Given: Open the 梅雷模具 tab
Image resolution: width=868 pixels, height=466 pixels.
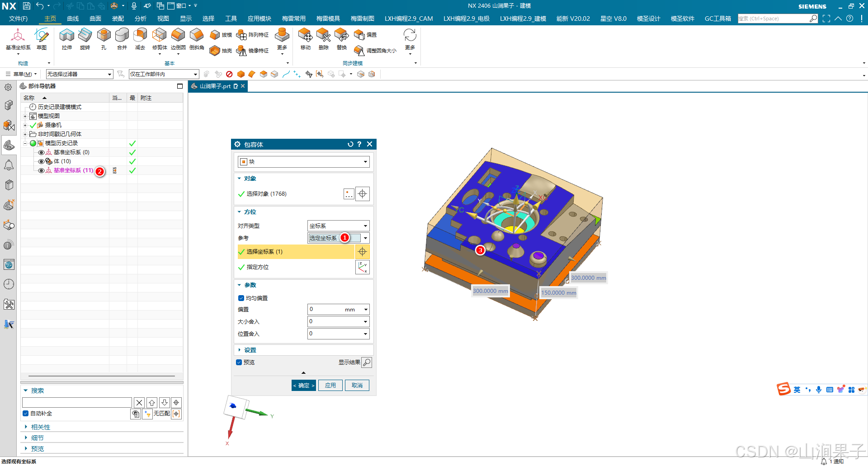Looking at the screenshot, I should [328, 19].
